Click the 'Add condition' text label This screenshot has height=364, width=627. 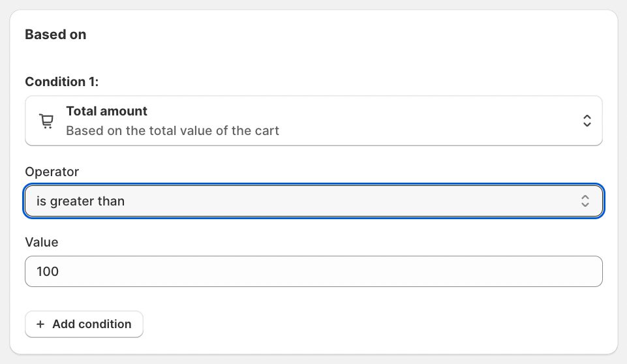coord(92,324)
